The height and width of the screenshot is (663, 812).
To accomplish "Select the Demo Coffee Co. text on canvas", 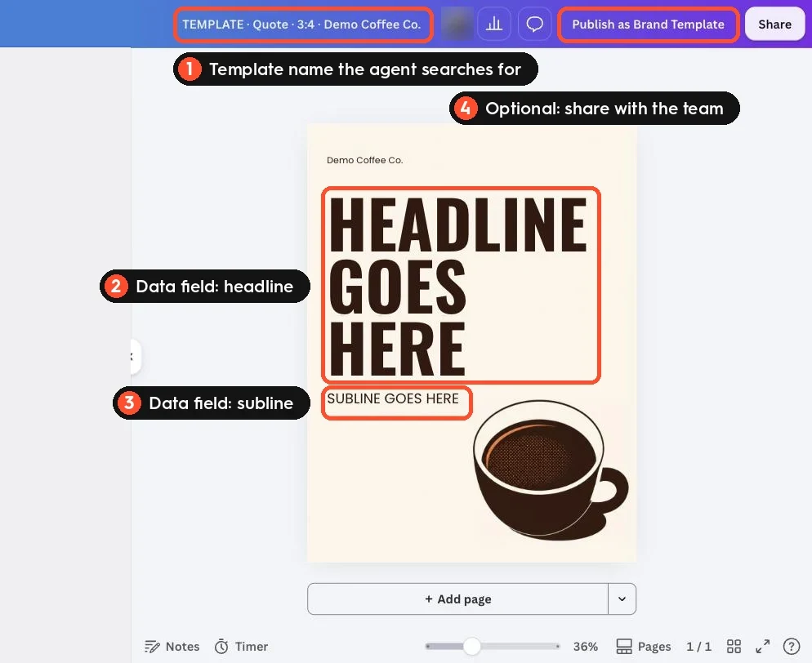I will coord(364,161).
